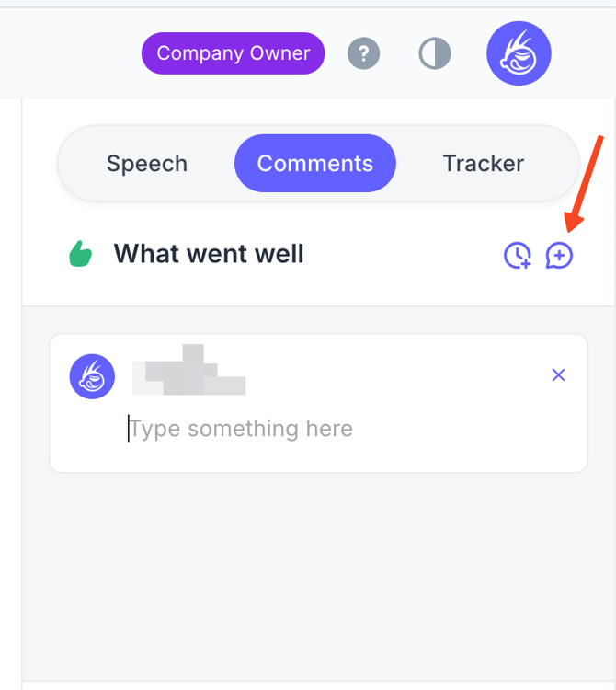Open the help question mark icon

pyautogui.click(x=363, y=53)
